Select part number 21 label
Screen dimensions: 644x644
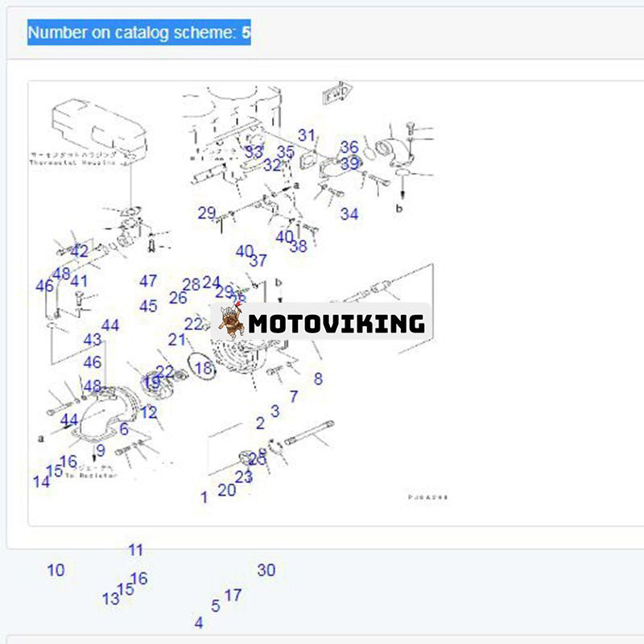click(x=177, y=340)
